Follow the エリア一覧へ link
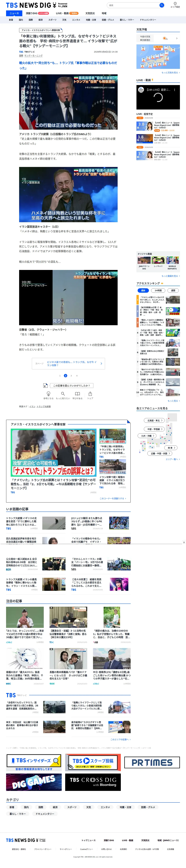186x868 pixels. [173, 459]
